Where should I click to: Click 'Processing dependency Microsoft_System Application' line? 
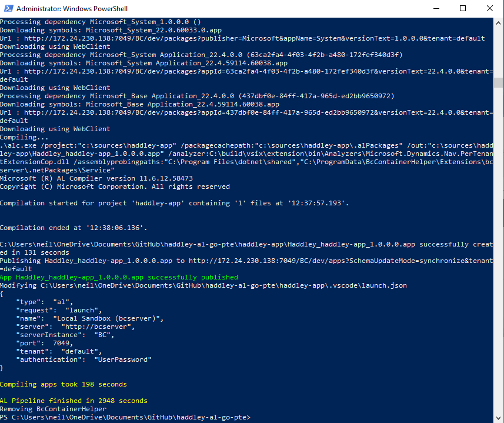(201, 55)
